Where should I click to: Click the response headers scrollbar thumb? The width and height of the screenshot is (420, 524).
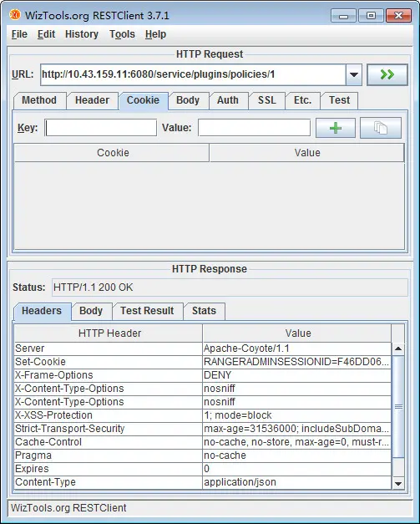[398, 406]
